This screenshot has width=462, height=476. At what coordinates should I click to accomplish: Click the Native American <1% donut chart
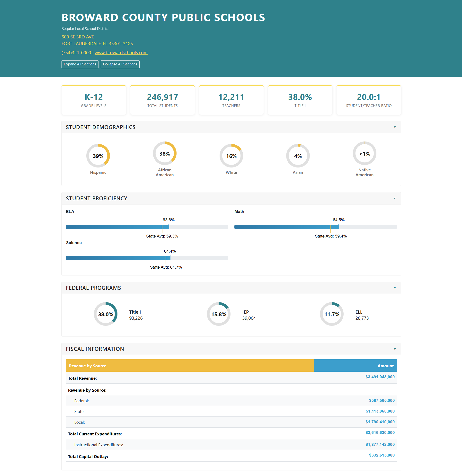click(x=364, y=153)
